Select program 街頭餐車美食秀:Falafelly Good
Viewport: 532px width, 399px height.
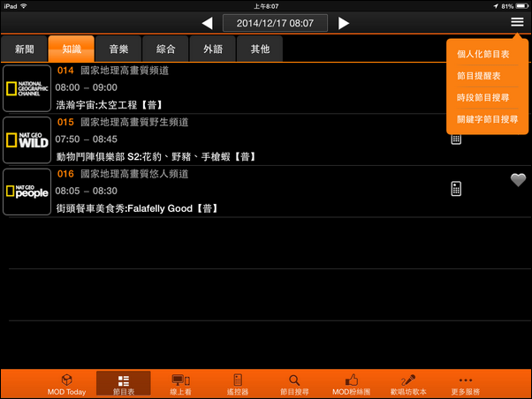[x=137, y=208]
